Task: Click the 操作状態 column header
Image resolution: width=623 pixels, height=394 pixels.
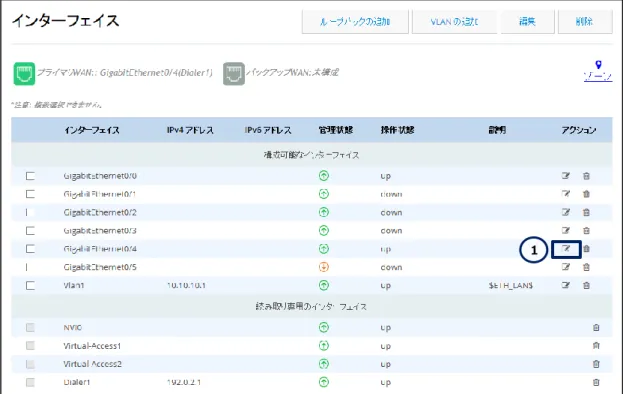Action: (397, 130)
